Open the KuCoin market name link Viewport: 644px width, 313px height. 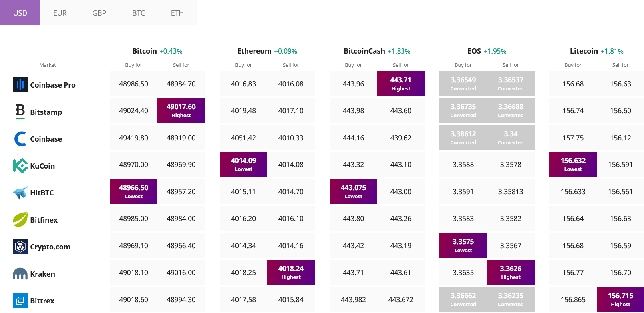[42, 166]
